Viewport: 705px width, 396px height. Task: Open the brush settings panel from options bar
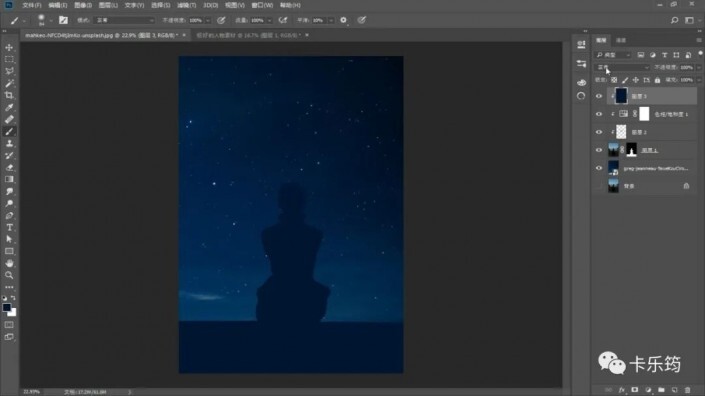pos(63,20)
